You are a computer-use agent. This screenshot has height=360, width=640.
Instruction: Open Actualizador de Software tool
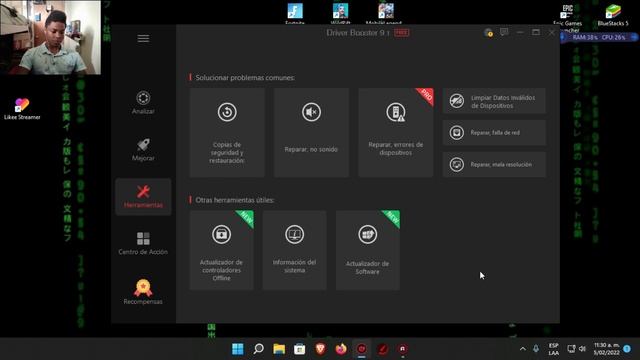point(368,250)
